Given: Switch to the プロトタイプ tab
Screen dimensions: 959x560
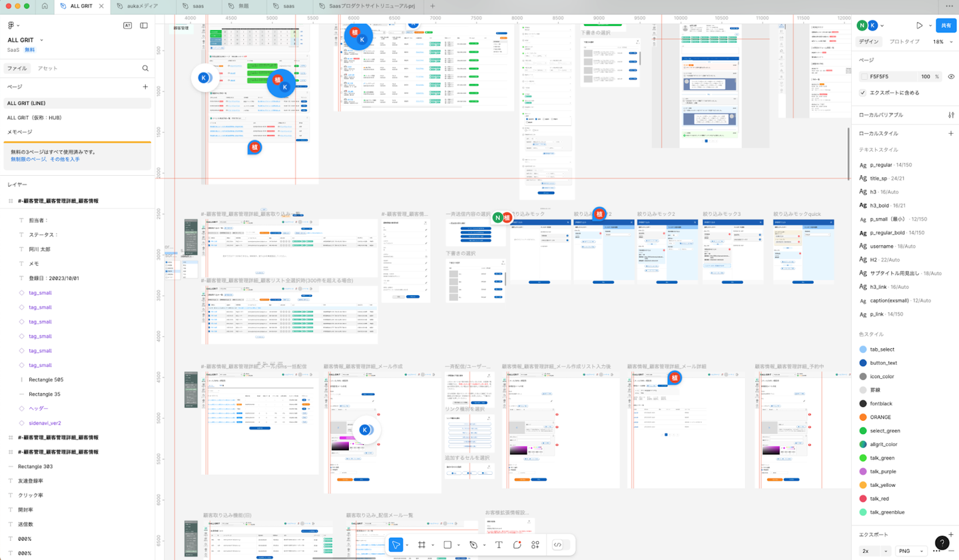Looking at the screenshot, I should point(904,41).
